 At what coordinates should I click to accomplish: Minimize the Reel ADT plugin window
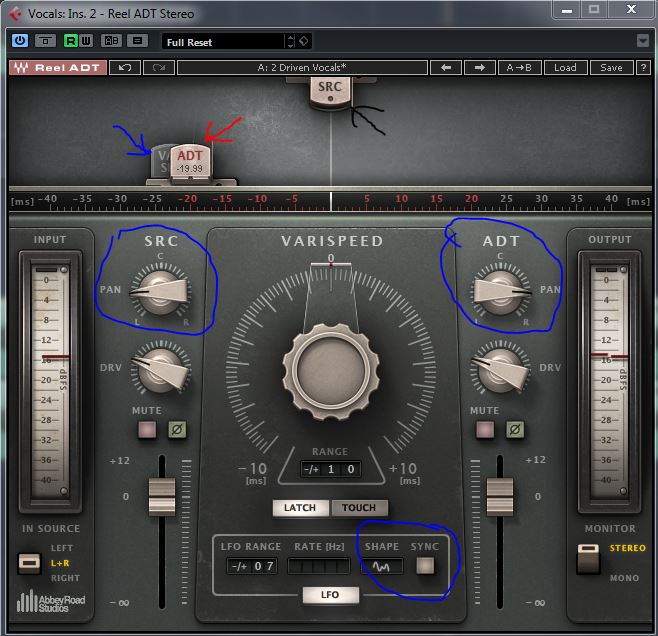567,10
